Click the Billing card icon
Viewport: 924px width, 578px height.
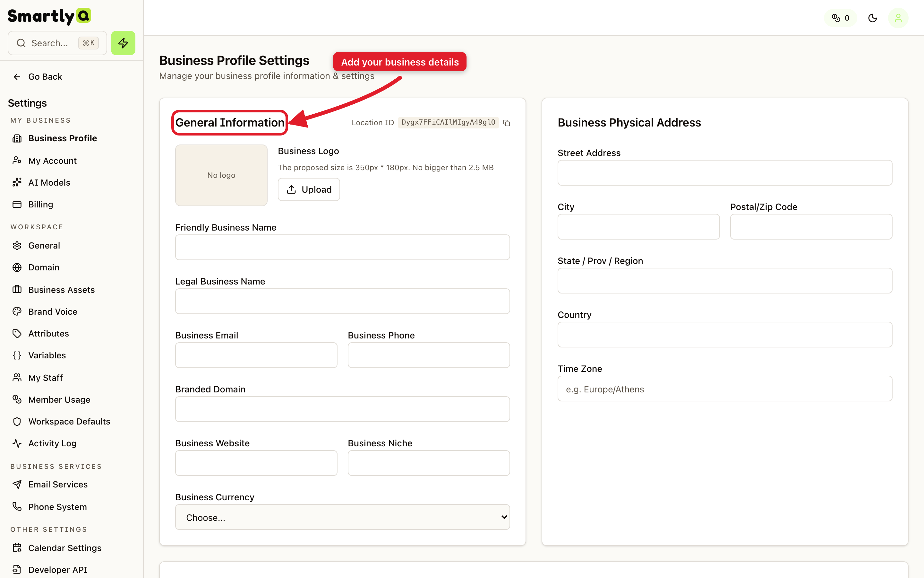click(17, 205)
